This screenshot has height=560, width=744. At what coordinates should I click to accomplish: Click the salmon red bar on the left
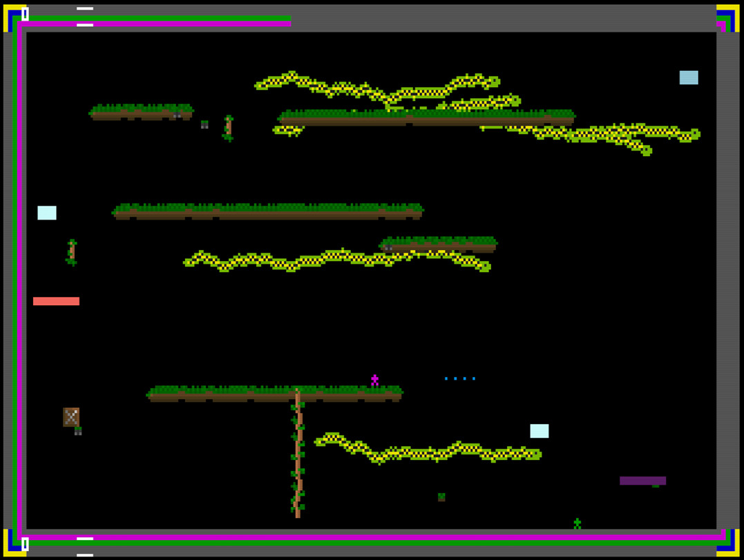56,301
